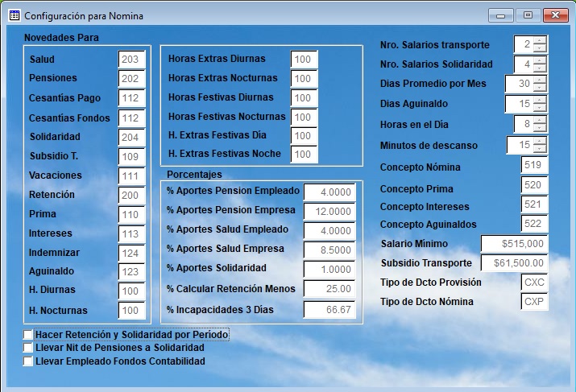Toggle Llevar Empleado Fondos Contabilidad checkbox
The image size is (576, 392).
[x=28, y=361]
